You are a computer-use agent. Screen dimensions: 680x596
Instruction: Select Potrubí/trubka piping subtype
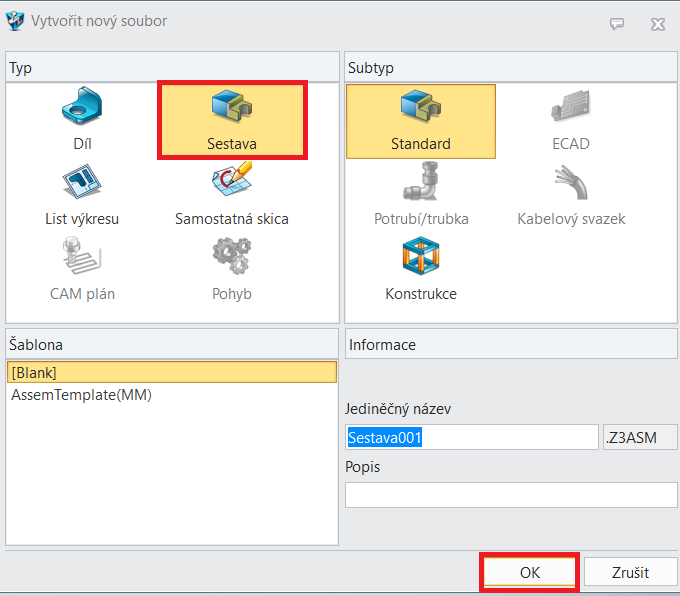coord(421,195)
